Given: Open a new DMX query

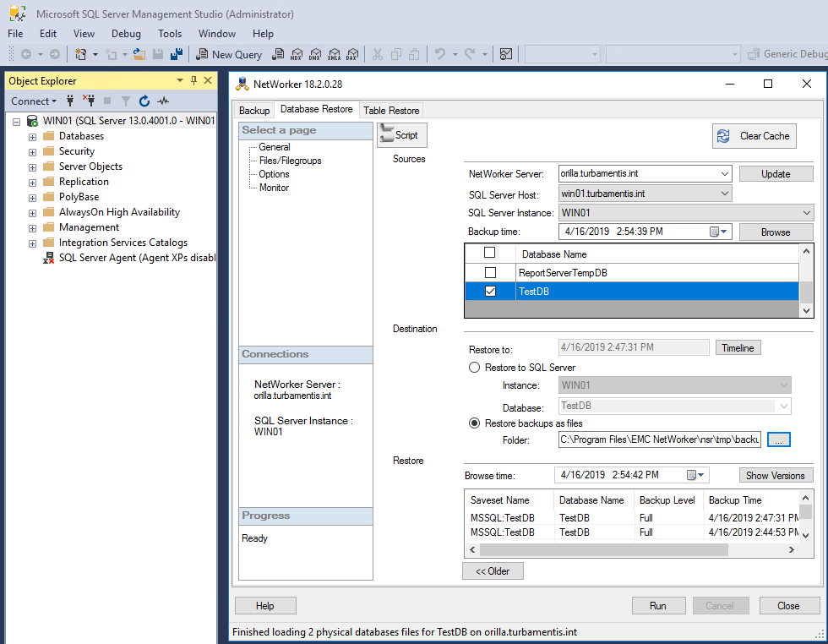Looking at the screenshot, I should pos(315,54).
